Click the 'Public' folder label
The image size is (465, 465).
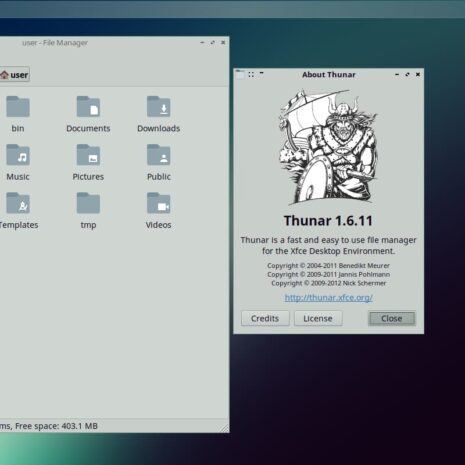click(x=159, y=177)
